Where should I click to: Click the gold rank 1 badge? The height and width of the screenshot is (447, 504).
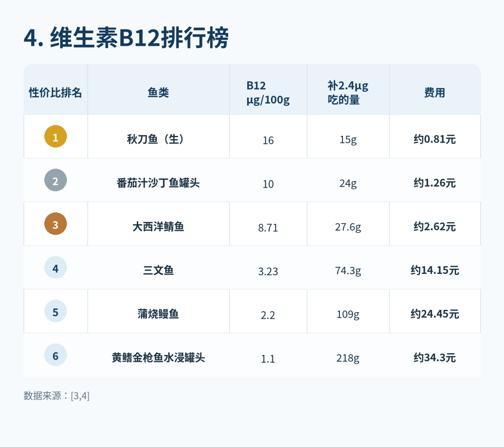[56, 136]
